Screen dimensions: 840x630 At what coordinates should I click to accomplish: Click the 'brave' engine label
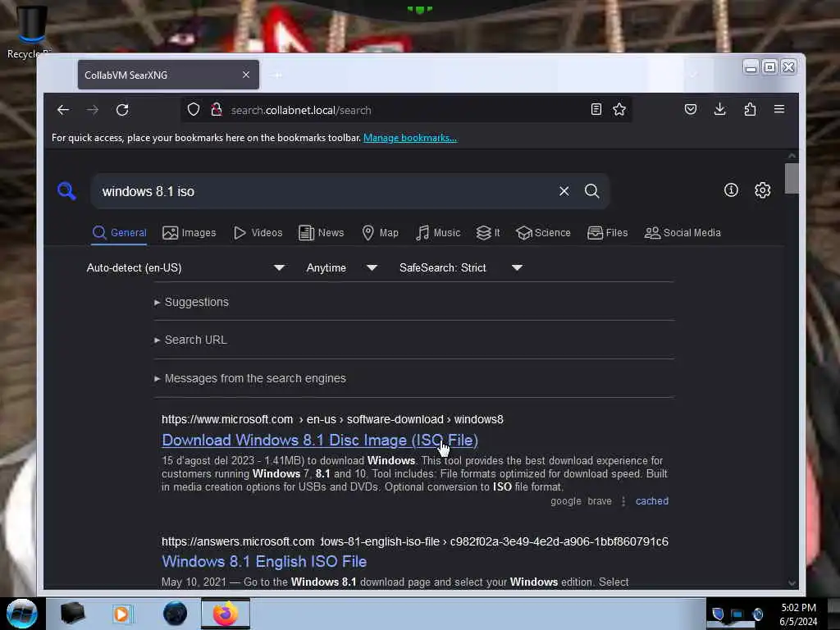(600, 501)
